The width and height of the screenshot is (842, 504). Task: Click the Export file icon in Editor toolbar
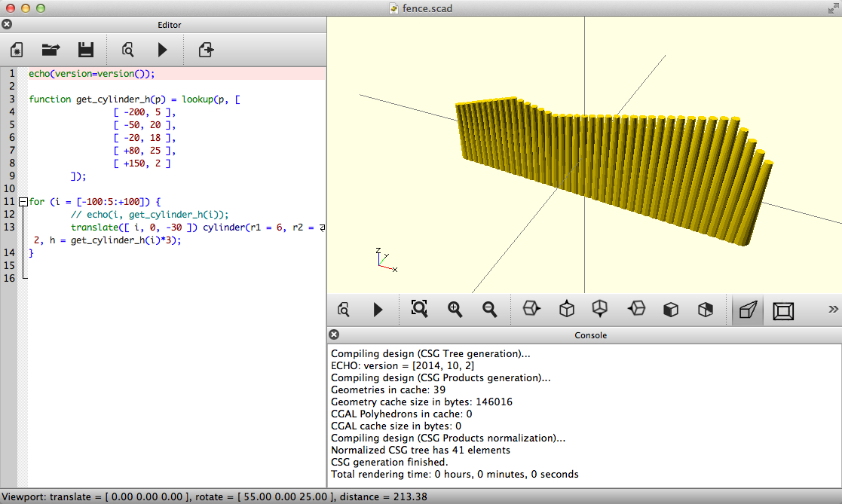coord(206,50)
